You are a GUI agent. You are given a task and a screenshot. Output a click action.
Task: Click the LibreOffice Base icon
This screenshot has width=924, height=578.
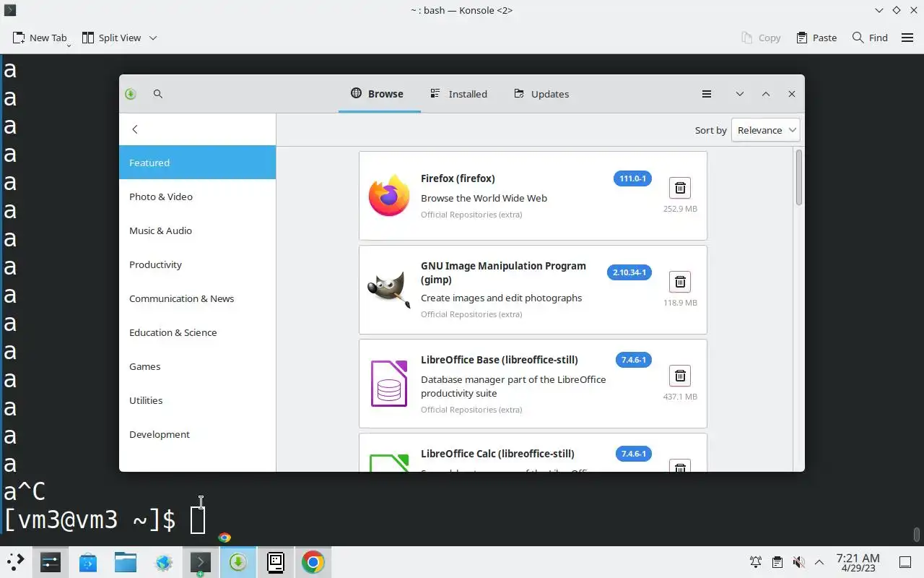[x=389, y=384]
